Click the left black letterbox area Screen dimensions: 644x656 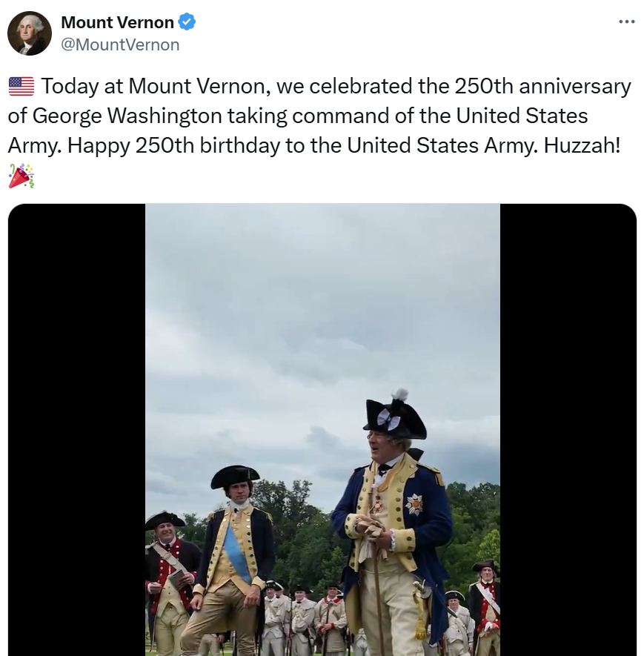(x=76, y=430)
